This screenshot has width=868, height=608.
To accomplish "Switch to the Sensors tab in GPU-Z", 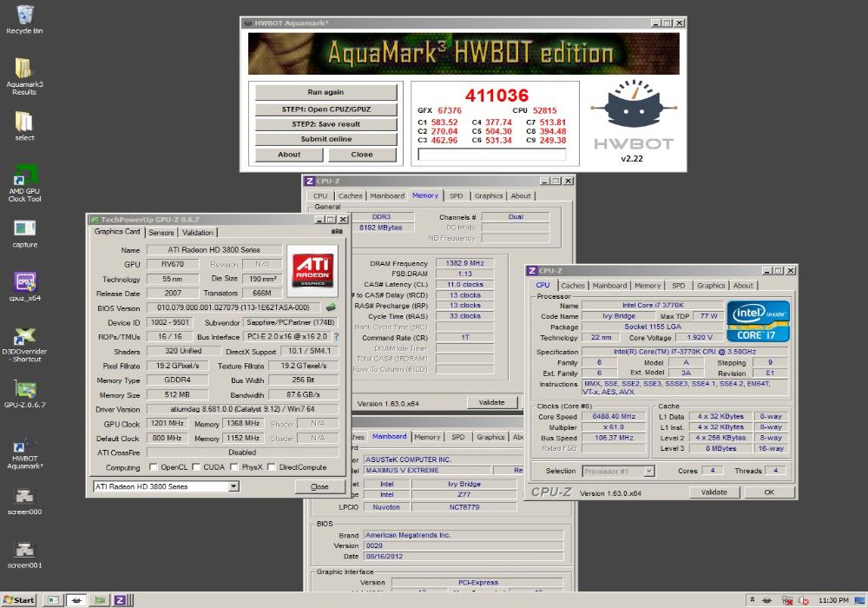I will [x=161, y=233].
